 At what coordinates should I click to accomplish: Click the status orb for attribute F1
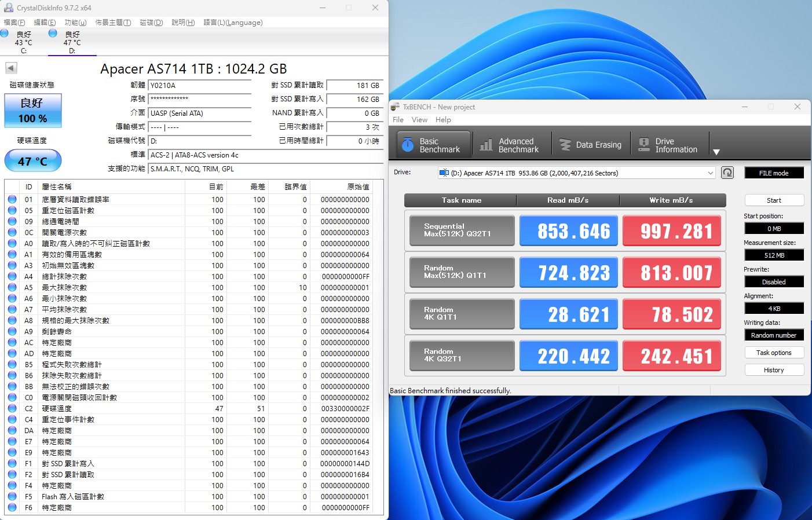[x=12, y=463]
